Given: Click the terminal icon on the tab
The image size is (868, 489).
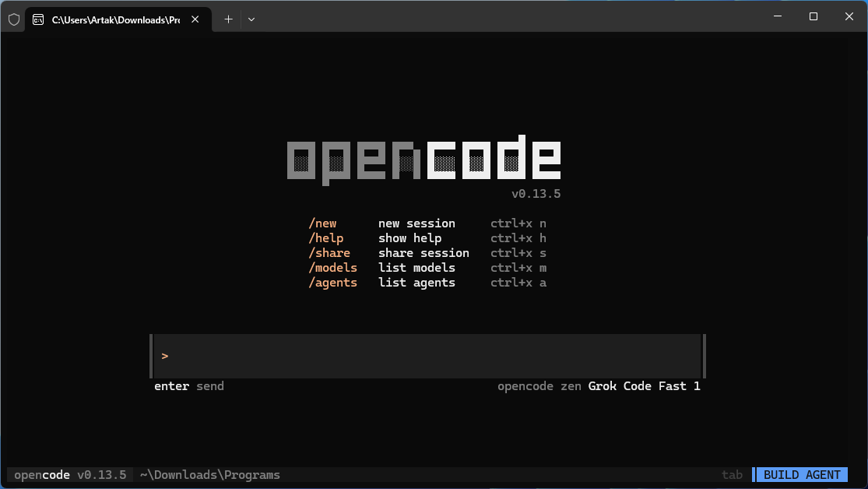Looking at the screenshot, I should (x=38, y=19).
